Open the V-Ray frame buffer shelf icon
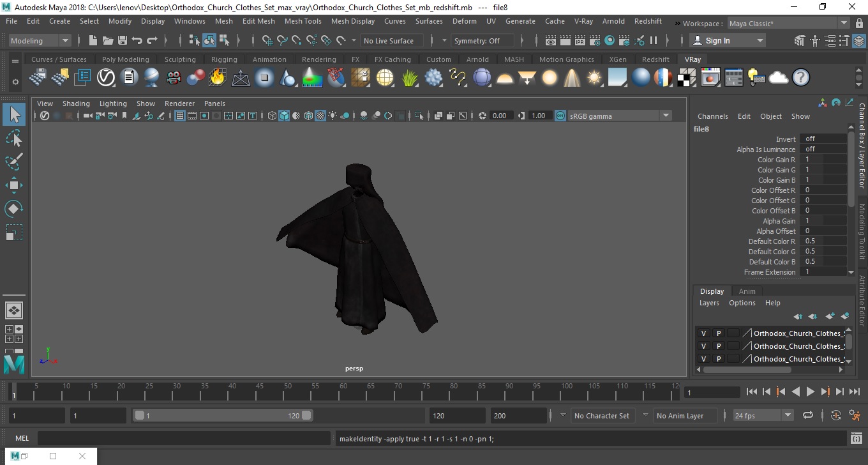The height and width of the screenshot is (465, 868). pos(710,78)
